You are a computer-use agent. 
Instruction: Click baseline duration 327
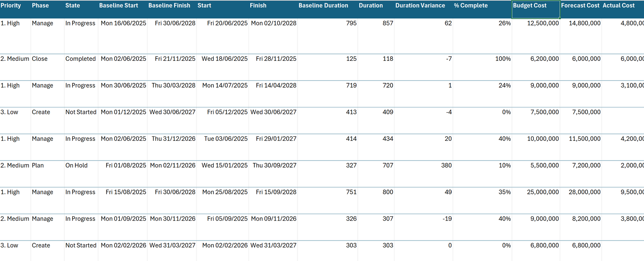(351, 166)
